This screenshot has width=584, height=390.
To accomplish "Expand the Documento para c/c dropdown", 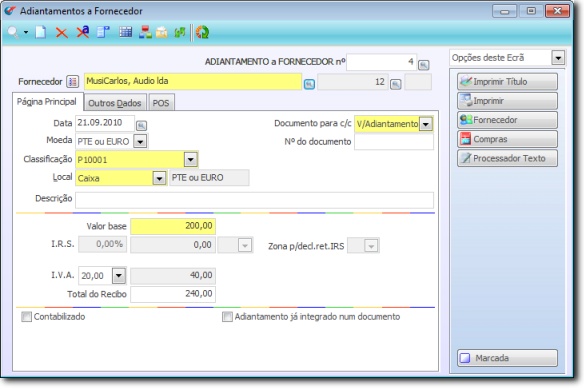I will point(426,124).
